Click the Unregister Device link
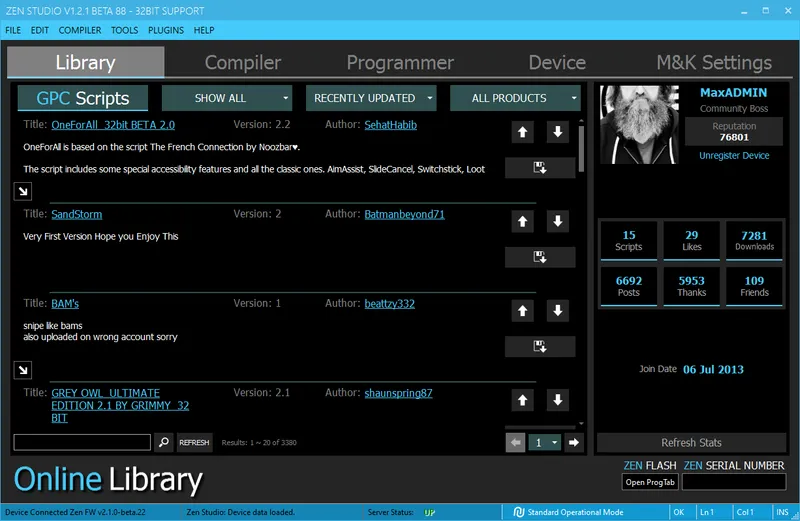Image resolution: width=800 pixels, height=521 pixels. (x=734, y=156)
